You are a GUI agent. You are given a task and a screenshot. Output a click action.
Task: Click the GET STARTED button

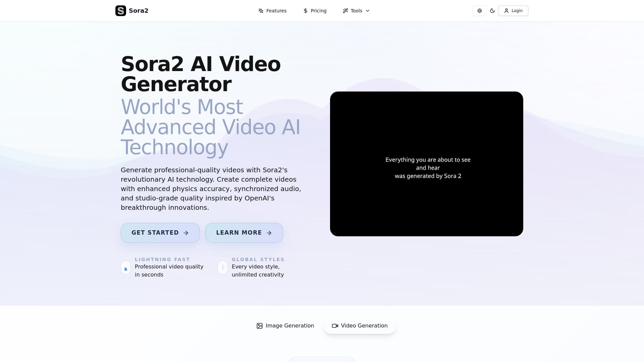point(160,233)
